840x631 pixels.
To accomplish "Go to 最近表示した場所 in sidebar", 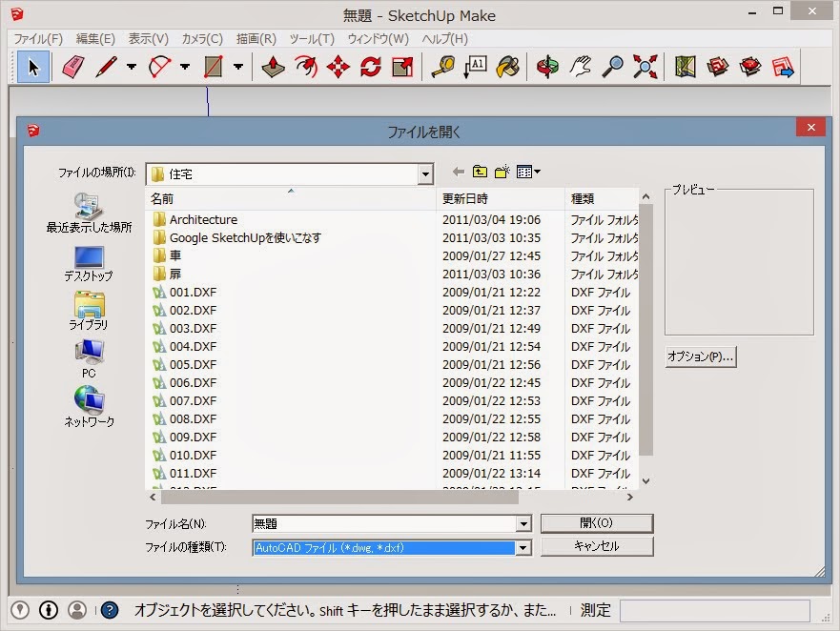I will coord(89,214).
